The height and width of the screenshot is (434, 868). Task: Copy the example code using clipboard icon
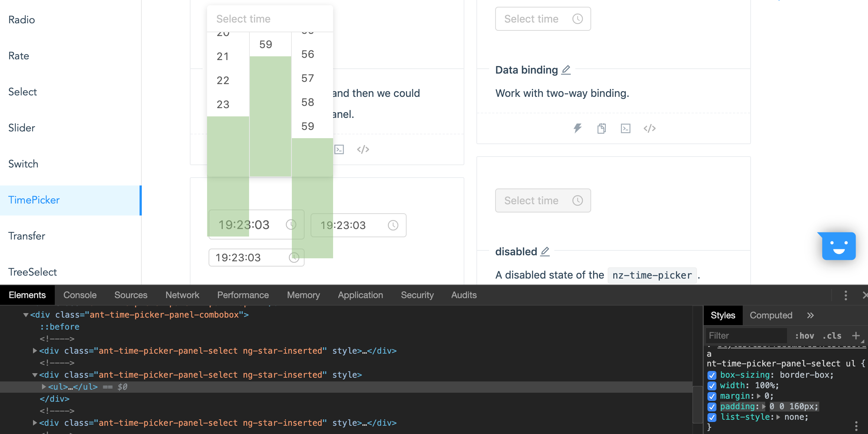click(x=601, y=128)
